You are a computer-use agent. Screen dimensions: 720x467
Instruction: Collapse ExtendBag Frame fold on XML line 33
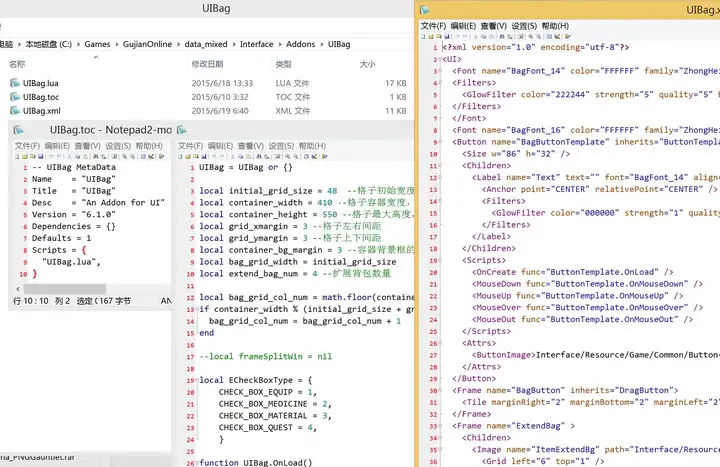[x=440, y=426]
